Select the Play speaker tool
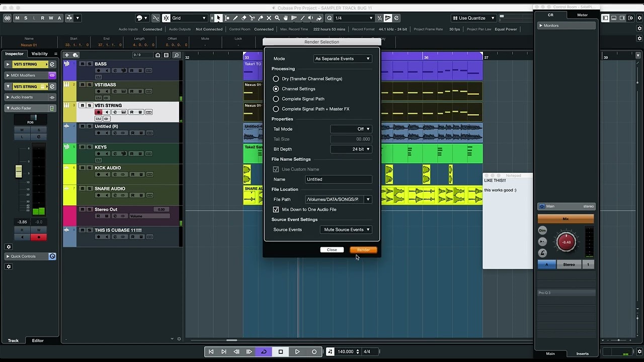This screenshot has width=644, height=362. [x=310, y=18]
